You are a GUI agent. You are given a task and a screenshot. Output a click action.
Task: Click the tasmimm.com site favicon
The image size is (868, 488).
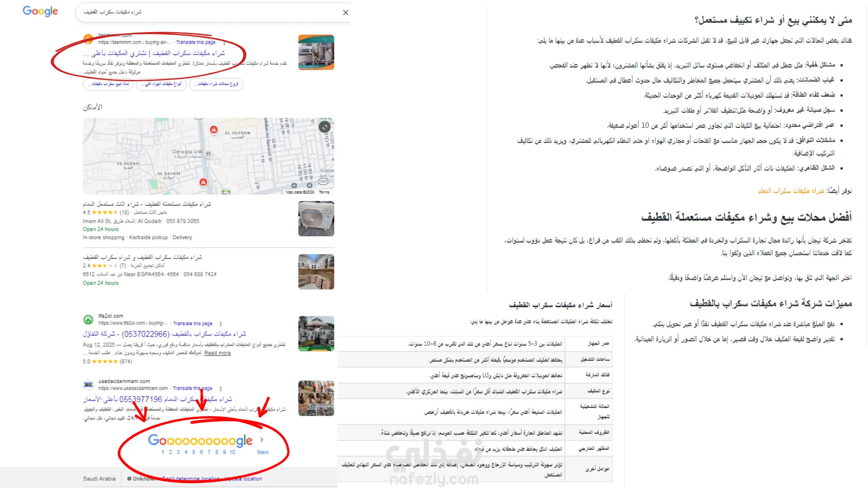(x=88, y=39)
